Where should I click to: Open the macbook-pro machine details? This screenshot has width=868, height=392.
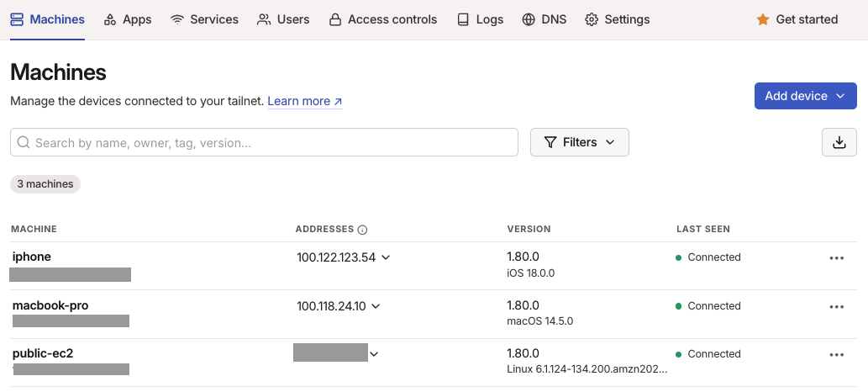50,305
